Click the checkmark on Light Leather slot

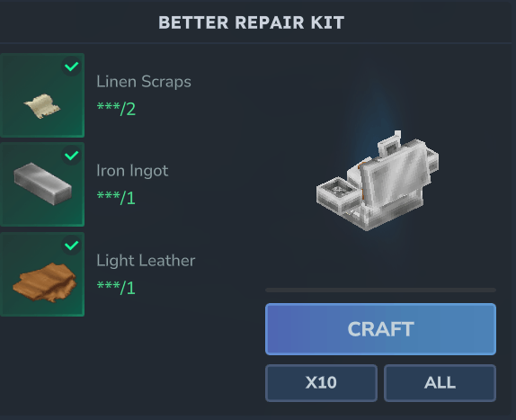[x=71, y=246]
